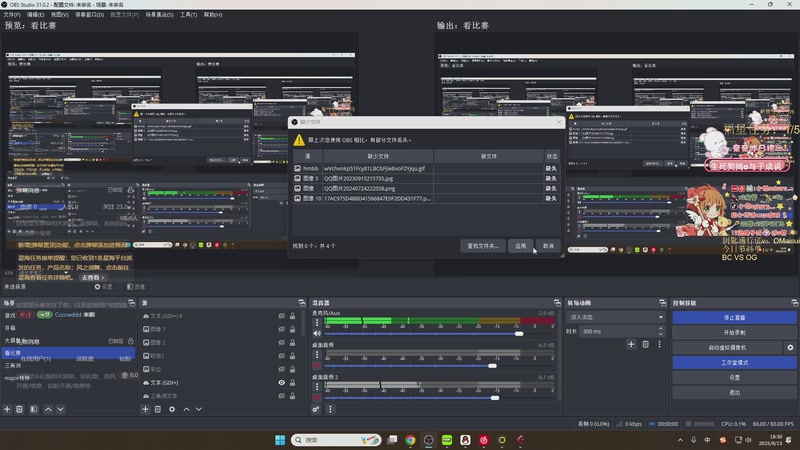Screen dimensions: 800x450
Task: Click 应用 button in missing files dialog
Action: [x=520, y=246]
